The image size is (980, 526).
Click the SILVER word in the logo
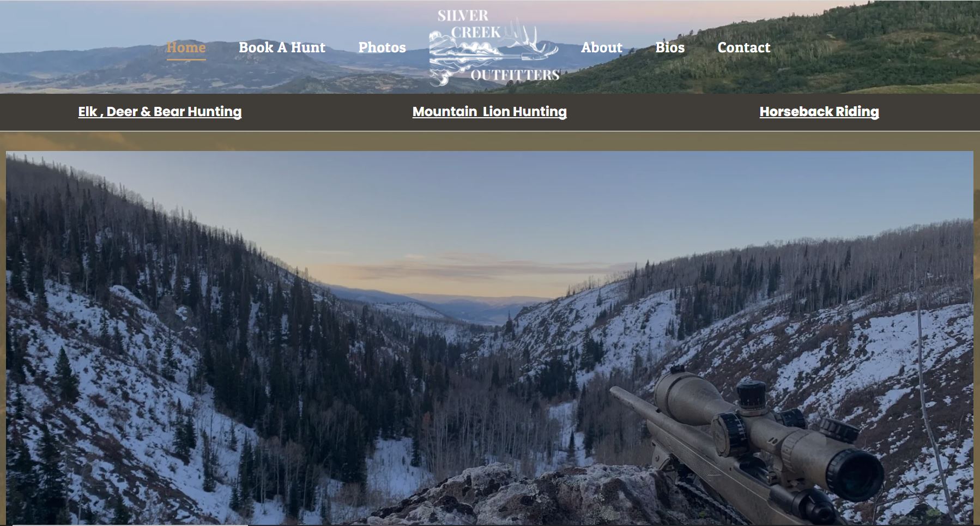tap(463, 15)
